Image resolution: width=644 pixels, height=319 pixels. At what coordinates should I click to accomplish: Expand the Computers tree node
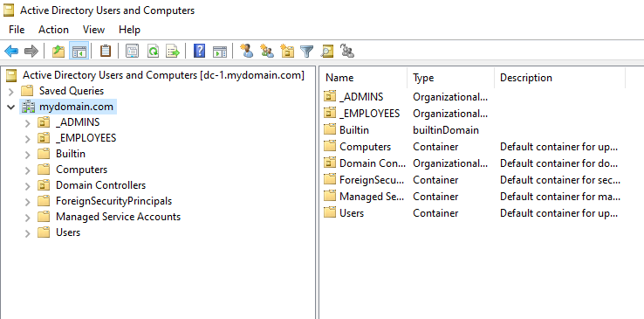[28, 170]
